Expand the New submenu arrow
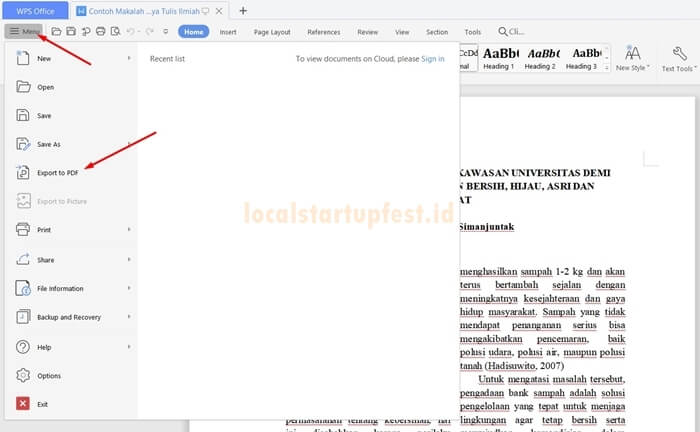The height and width of the screenshot is (432, 700). coord(129,58)
